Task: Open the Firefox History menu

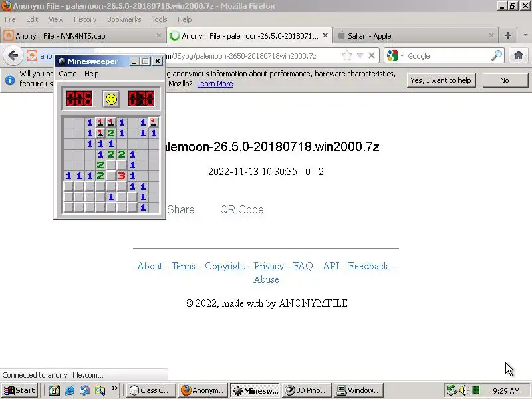Action: (x=85, y=20)
